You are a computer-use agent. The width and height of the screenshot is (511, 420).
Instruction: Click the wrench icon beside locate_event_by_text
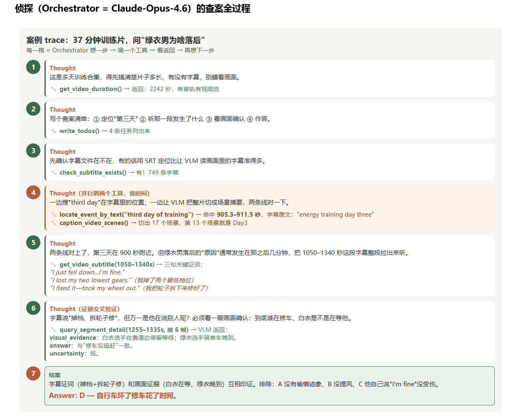pyautogui.click(x=54, y=215)
